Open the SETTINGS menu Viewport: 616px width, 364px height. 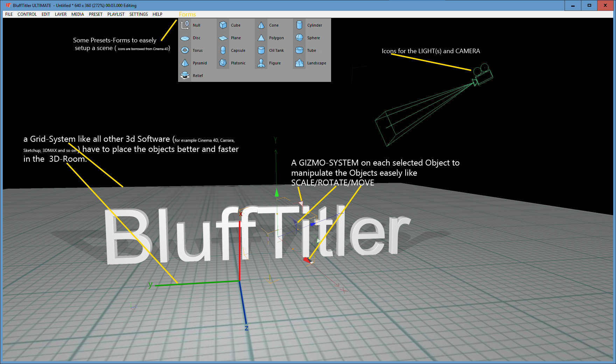pos(139,14)
